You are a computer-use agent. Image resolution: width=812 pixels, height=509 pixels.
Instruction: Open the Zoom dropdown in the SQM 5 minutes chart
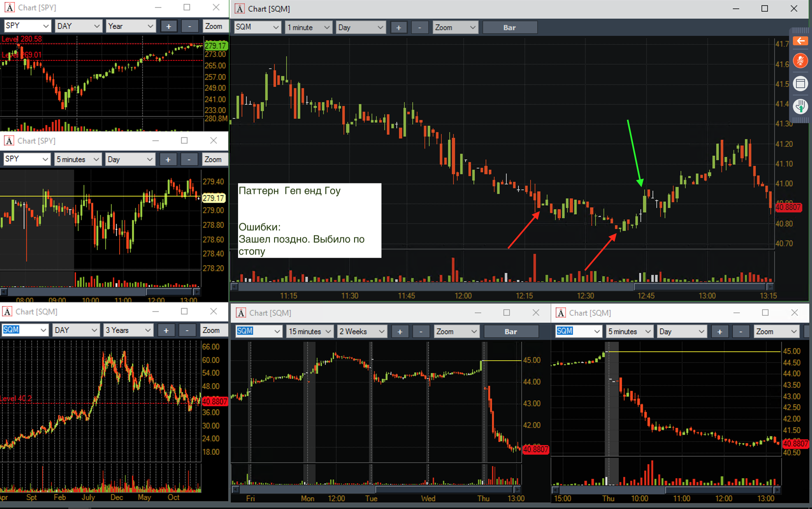pos(777,332)
